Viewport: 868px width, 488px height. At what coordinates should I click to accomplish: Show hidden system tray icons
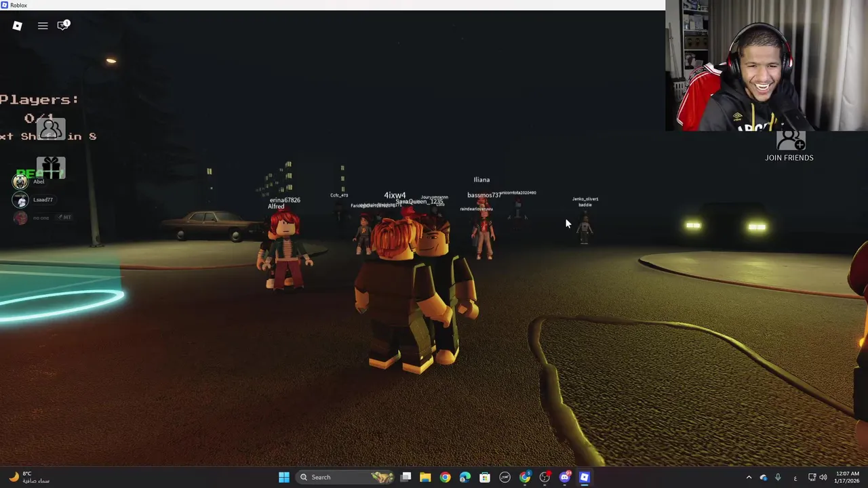point(749,477)
